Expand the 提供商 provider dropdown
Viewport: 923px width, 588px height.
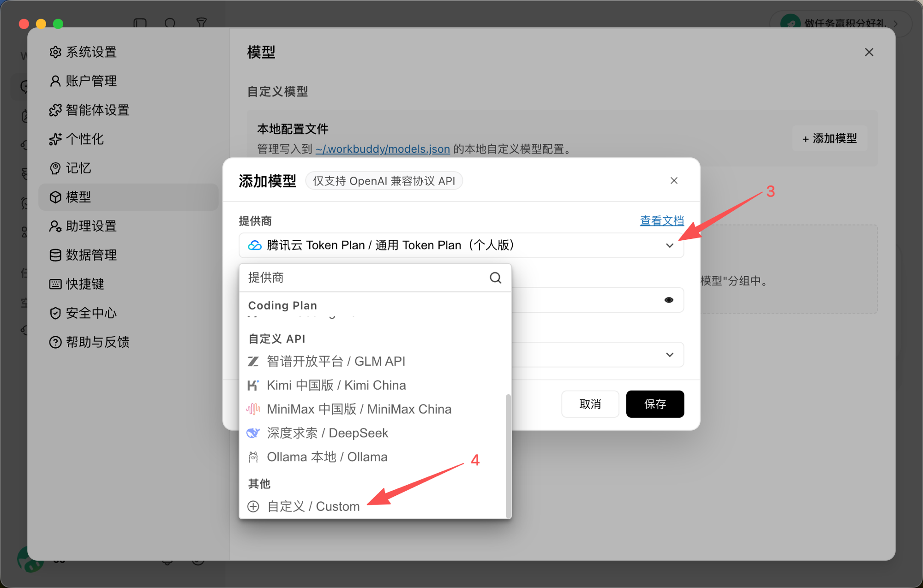(x=461, y=245)
